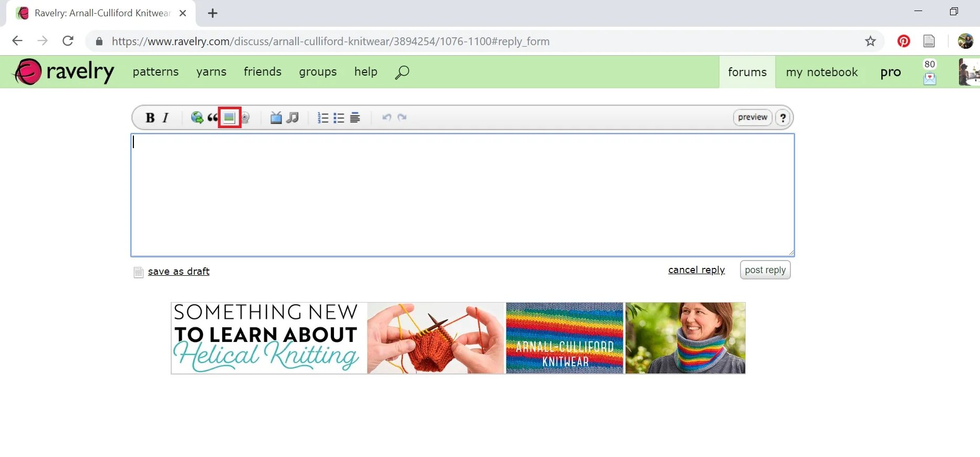Open the Helical Knitting banner ad

[x=458, y=338]
